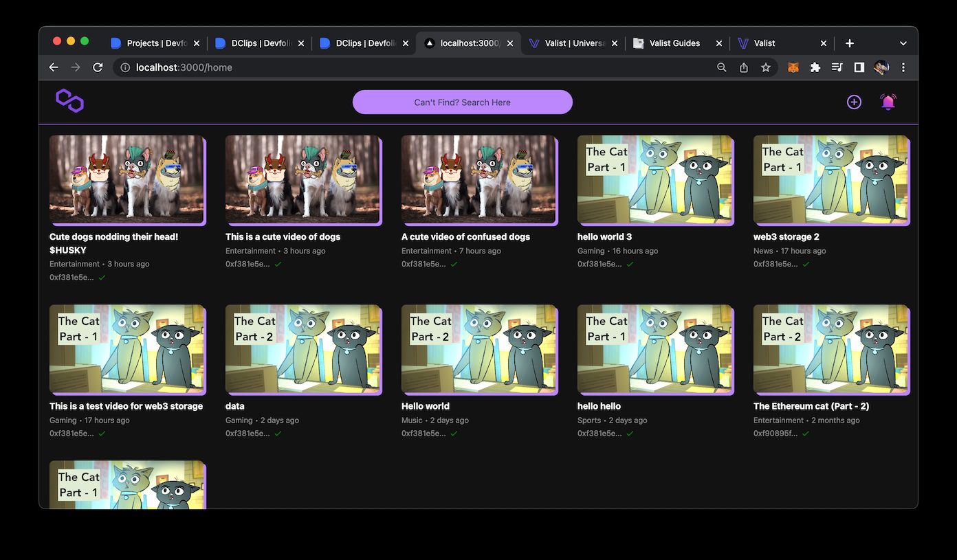Open the 'web3 storage 2' video title
Viewport: 957px width, 560px height.
[786, 236]
